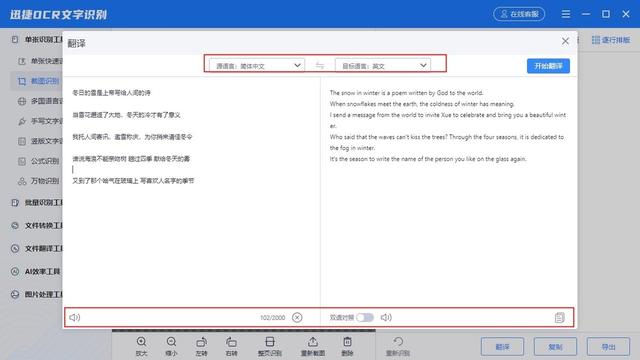Click last Chinese source line 又到了

[x=133, y=180]
